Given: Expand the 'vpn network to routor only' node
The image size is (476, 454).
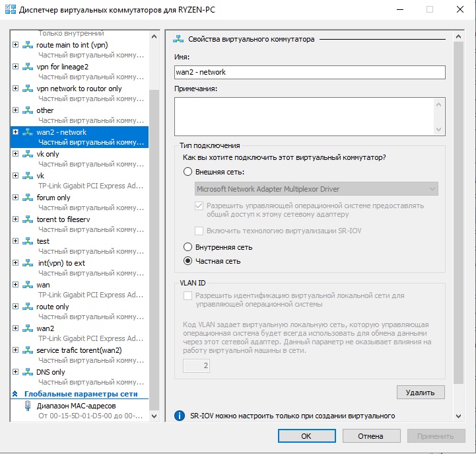Looking at the screenshot, I should [15, 89].
